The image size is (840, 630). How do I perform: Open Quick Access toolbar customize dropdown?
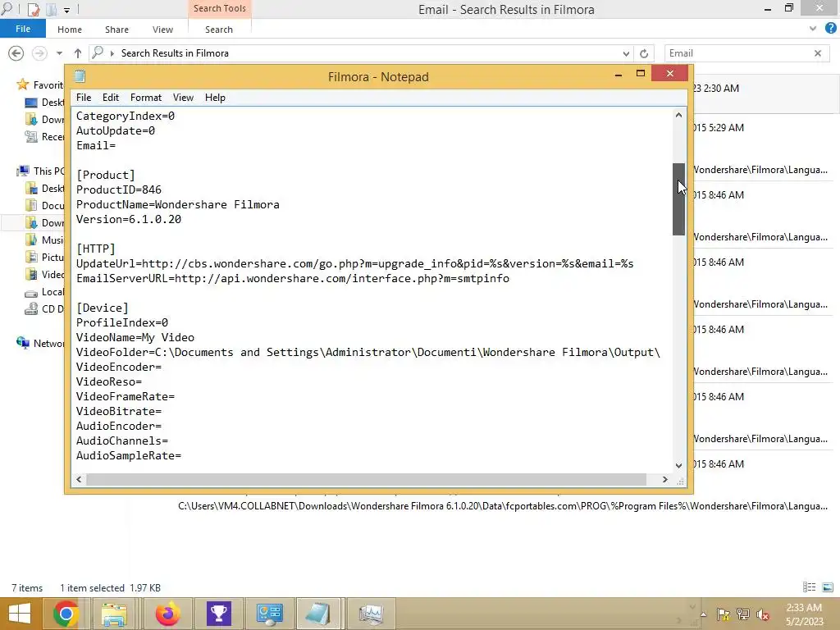(x=66, y=10)
